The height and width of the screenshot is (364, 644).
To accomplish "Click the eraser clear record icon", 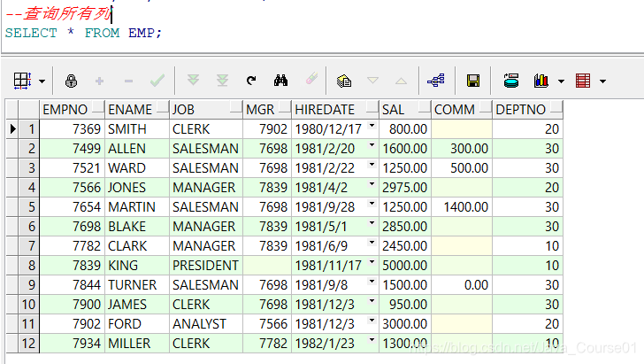I will click(311, 79).
